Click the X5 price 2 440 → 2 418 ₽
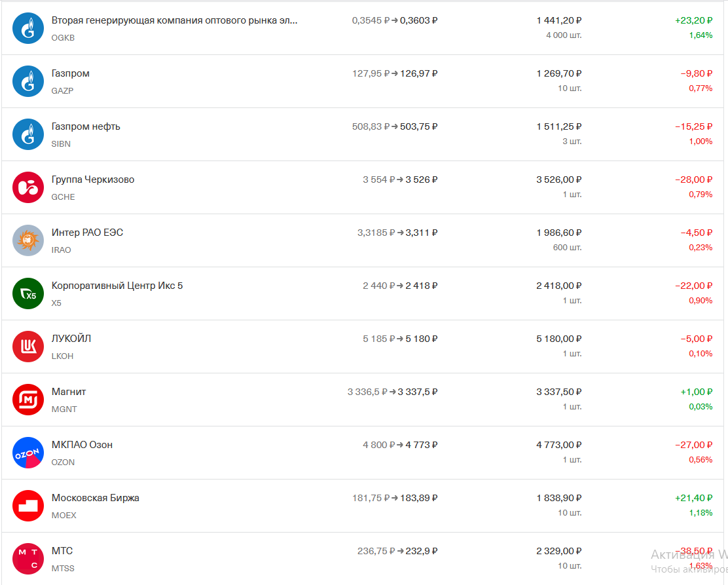This screenshot has height=585, width=728. 400,286
